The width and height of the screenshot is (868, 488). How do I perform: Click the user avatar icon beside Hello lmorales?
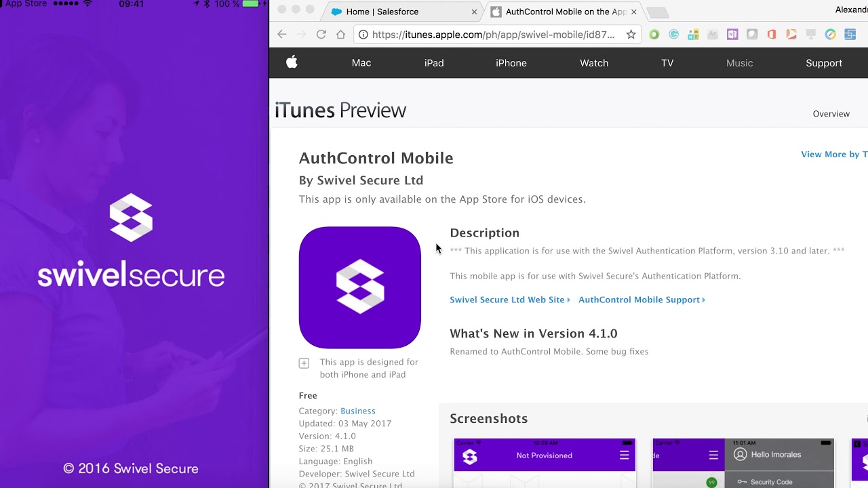740,455
